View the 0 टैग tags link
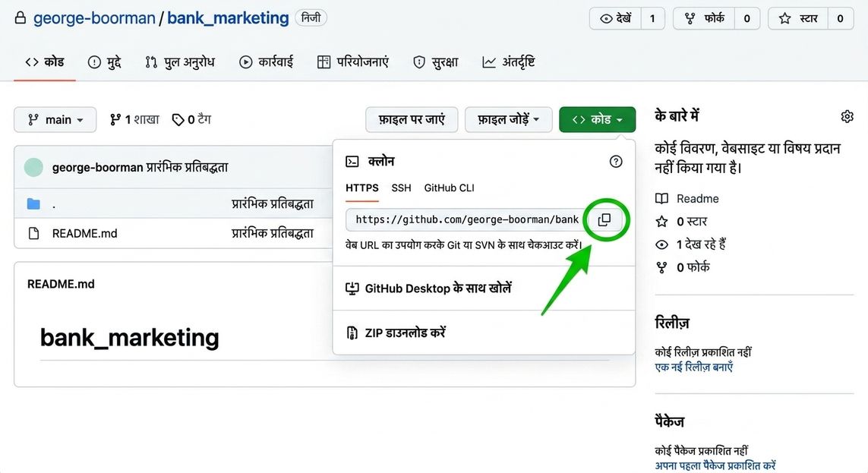868x473 pixels. (191, 119)
